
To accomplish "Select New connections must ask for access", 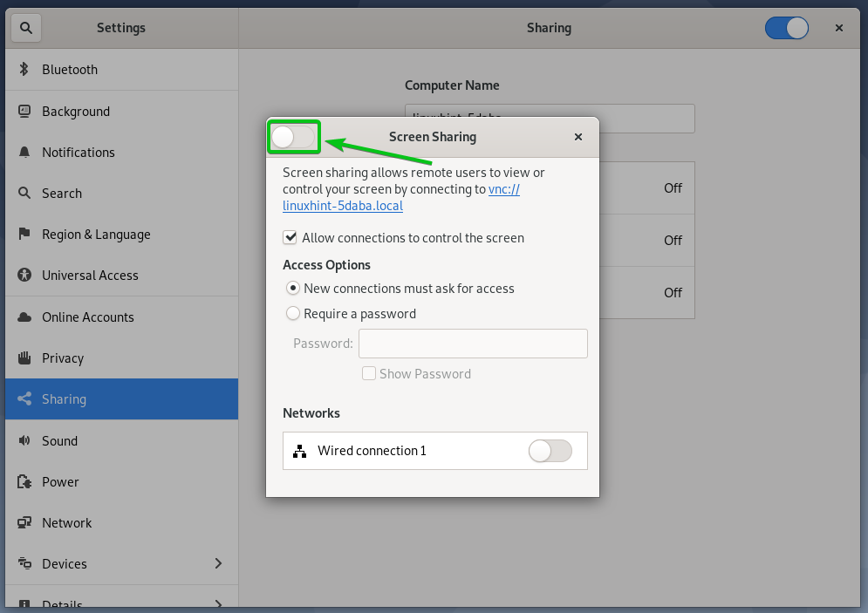I will 293,289.
